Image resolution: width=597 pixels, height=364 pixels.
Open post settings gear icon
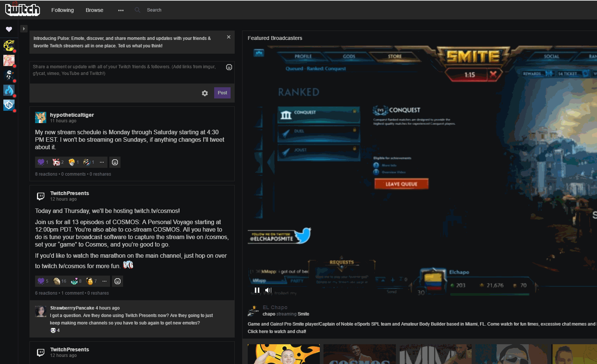coord(205,93)
